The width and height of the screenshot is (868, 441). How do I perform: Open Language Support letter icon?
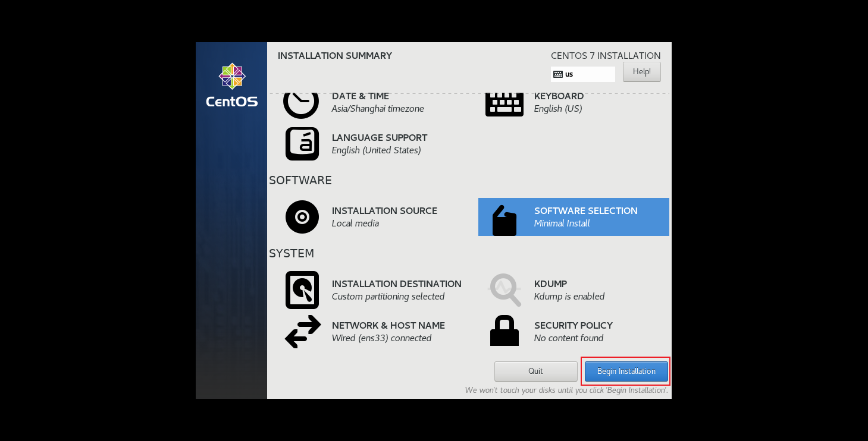pyautogui.click(x=302, y=144)
